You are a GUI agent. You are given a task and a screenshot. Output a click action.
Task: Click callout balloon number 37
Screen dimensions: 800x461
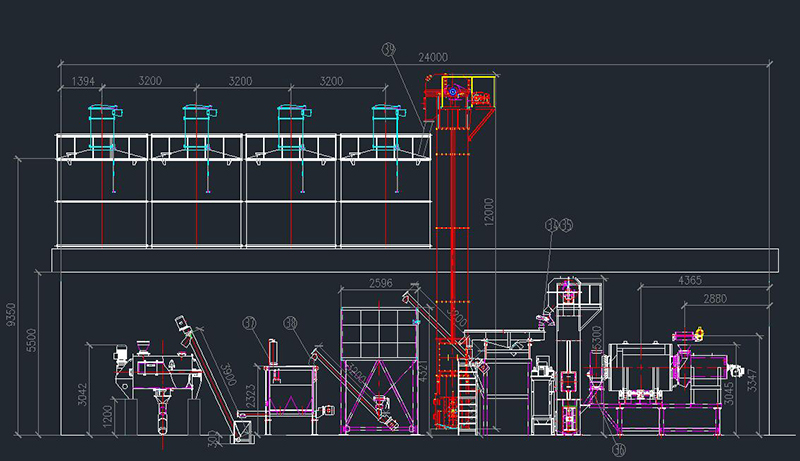[250, 322]
